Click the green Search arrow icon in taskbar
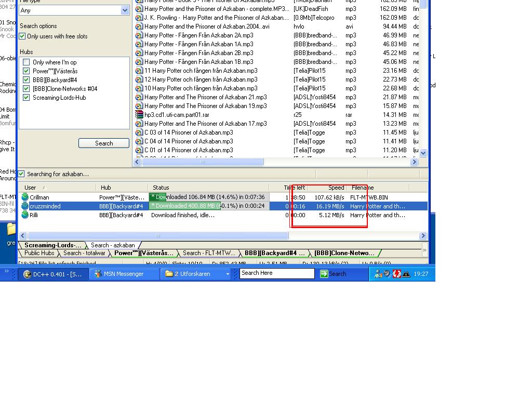532x399 pixels. coord(324,274)
